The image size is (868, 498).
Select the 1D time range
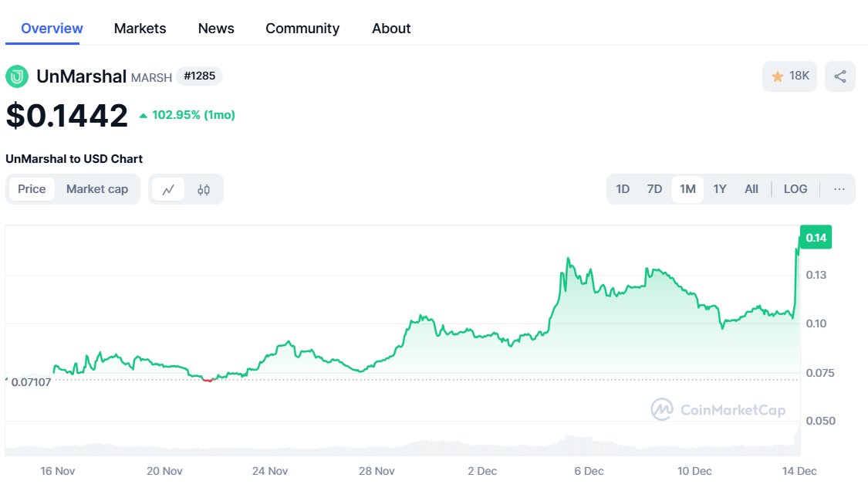coord(623,188)
